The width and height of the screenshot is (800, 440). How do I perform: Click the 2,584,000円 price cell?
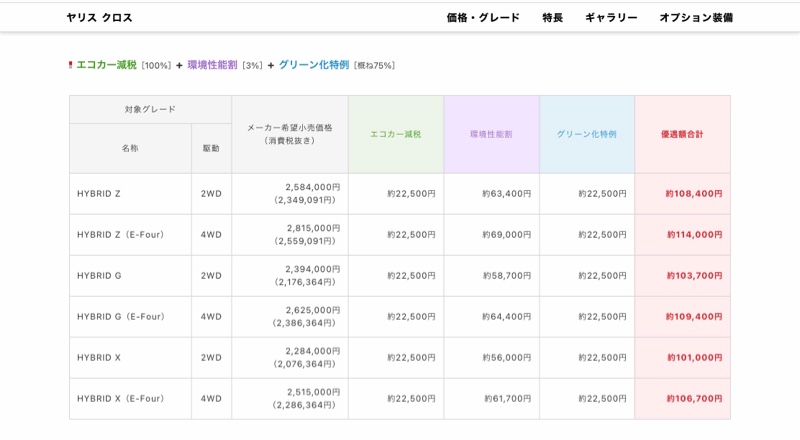[290, 194]
